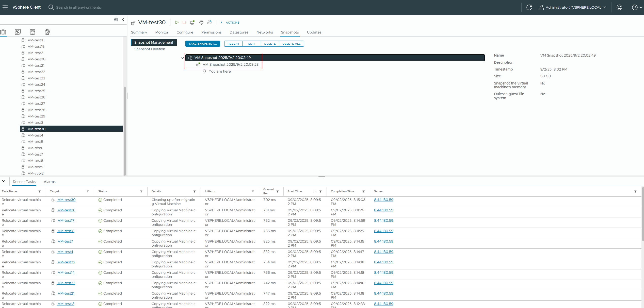Screen dimensions: 644x308
Task: Open the Administrator@VSPHERE.LOCAL user menu
Action: pos(573,7)
